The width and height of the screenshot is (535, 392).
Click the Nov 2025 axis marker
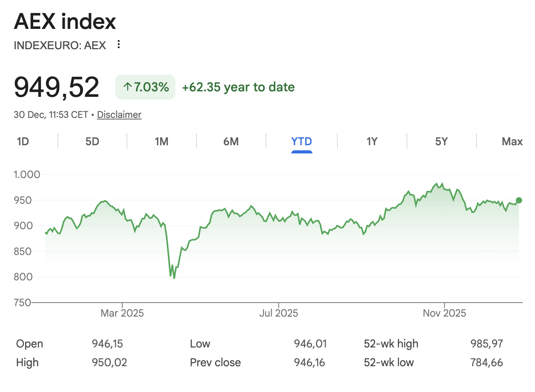[x=444, y=313]
